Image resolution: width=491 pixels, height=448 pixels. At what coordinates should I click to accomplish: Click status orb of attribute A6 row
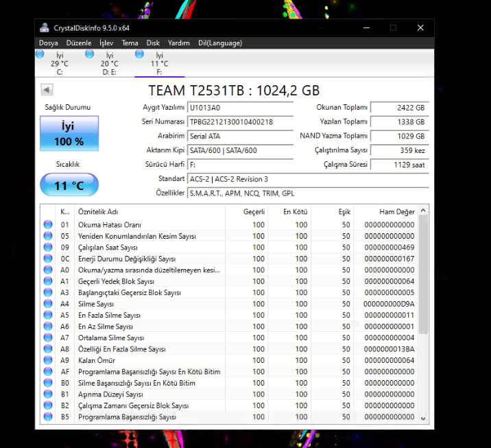(x=48, y=326)
